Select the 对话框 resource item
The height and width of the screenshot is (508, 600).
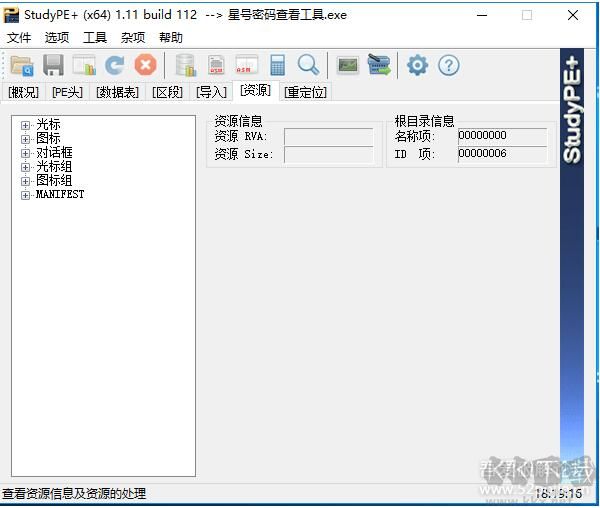point(54,153)
